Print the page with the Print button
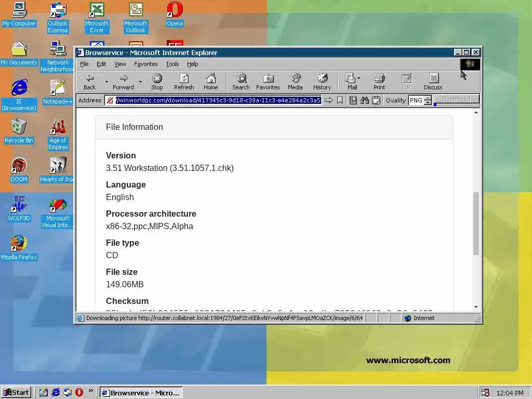The width and height of the screenshot is (532, 399). 379,82
